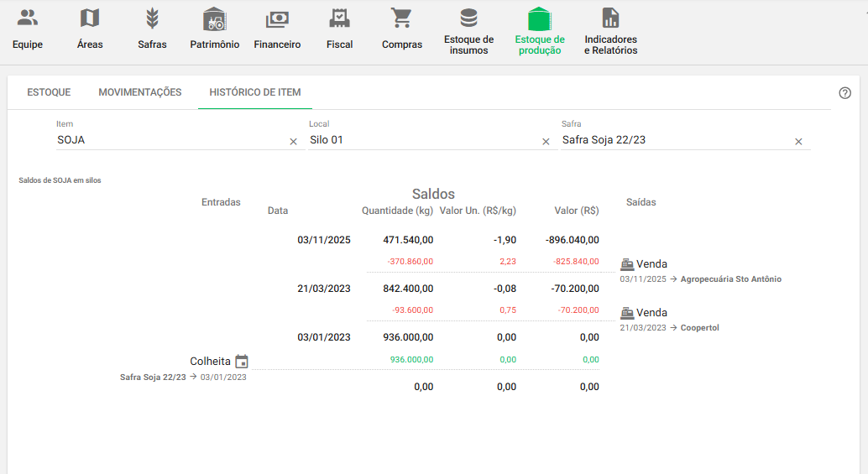The image size is (868, 474).
Task: Open Financeiro money icon
Action: [277, 18]
